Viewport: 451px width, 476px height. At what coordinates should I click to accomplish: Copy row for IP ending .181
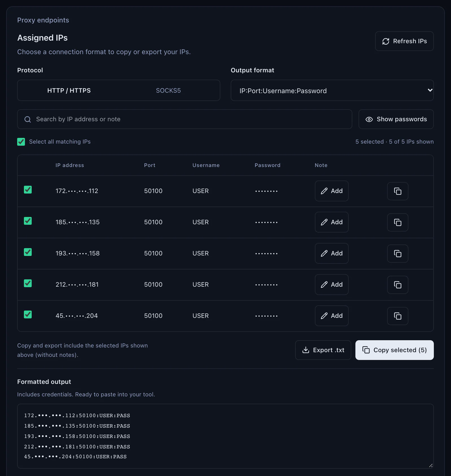click(397, 285)
